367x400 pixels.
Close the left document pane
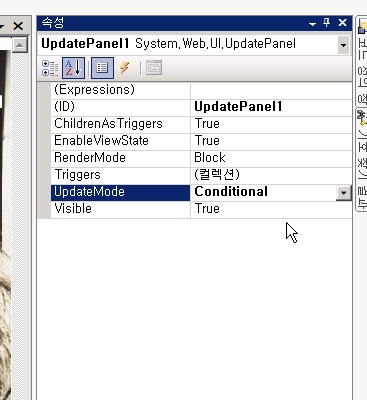pos(18,25)
